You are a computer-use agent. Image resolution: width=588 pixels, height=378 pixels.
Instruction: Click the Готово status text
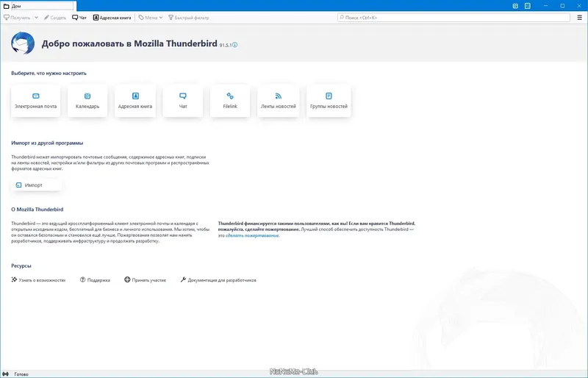tap(21, 374)
